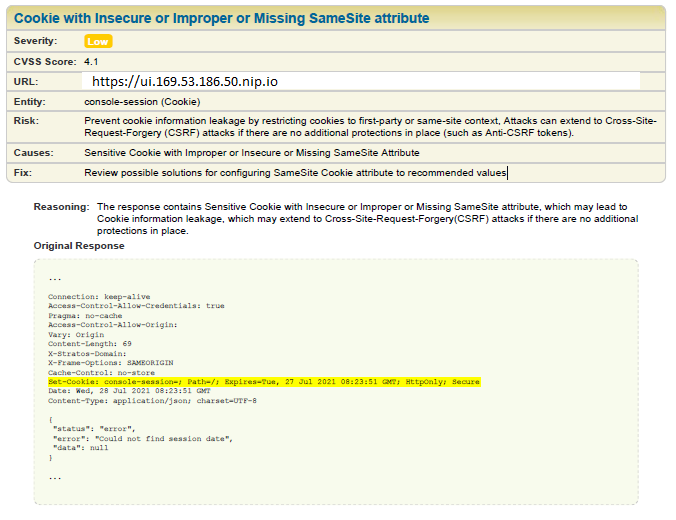Image resolution: width=676 pixels, height=520 pixels.
Task: Click the 'Access-Control-Allow-Origin:' line
Action: click(113, 325)
